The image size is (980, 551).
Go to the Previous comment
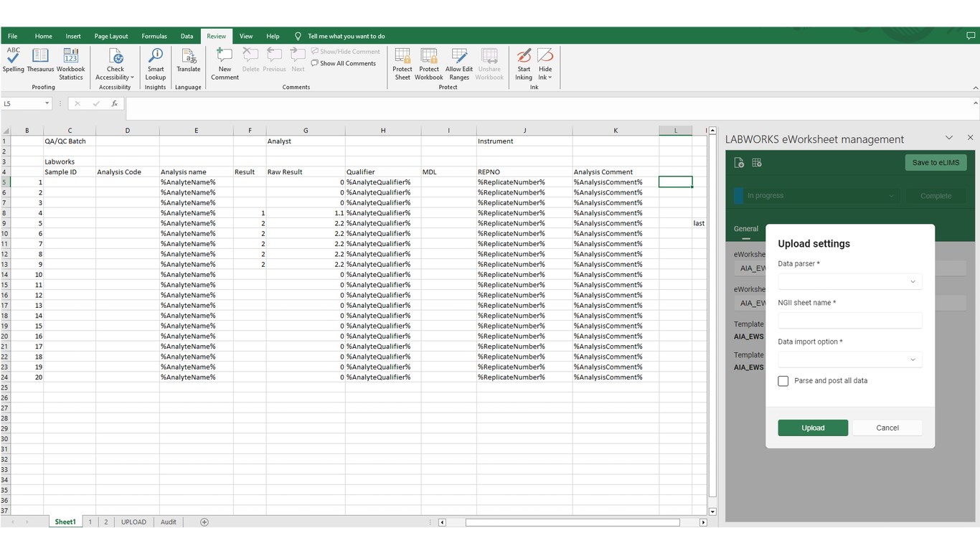[274, 60]
